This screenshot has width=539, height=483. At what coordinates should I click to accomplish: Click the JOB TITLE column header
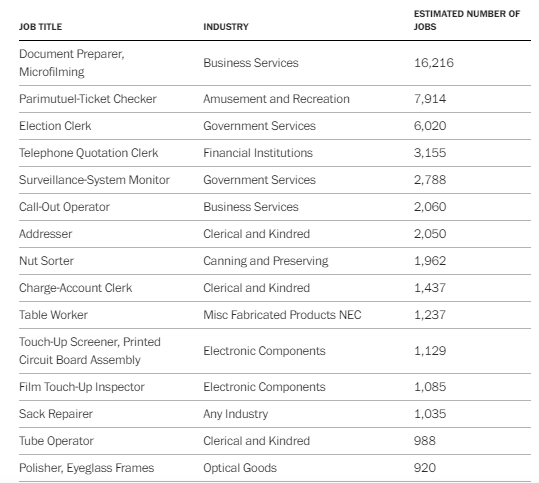[x=40, y=27]
